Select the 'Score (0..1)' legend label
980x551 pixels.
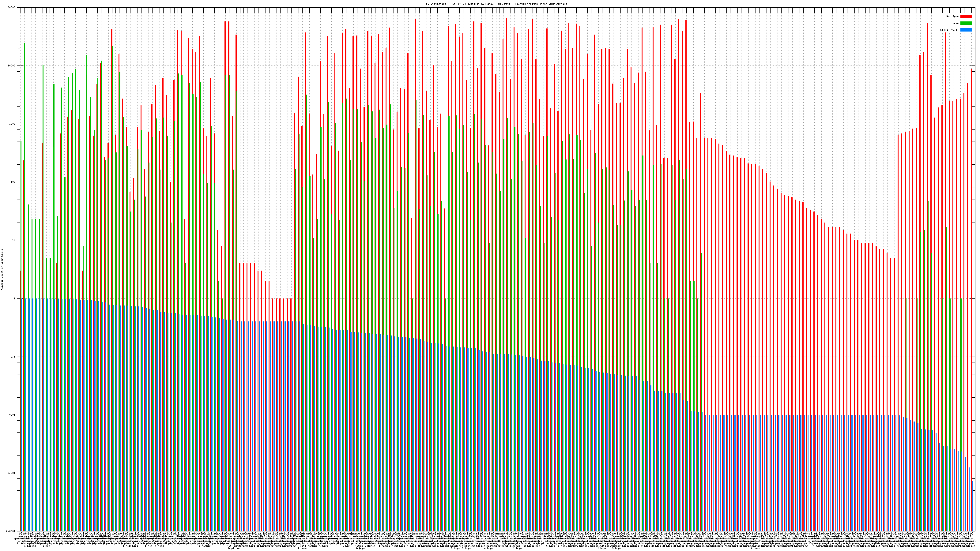click(x=950, y=30)
